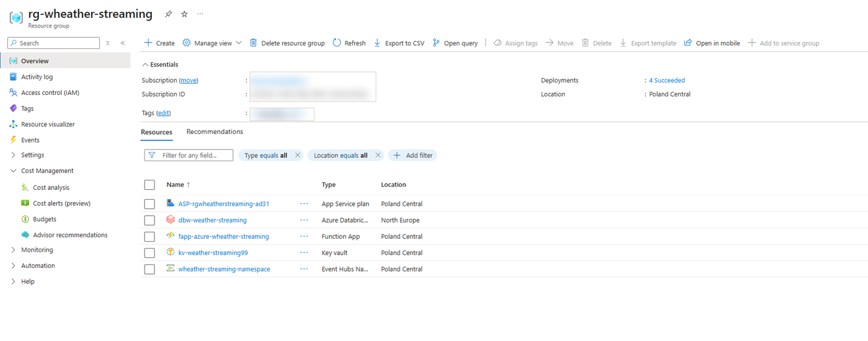Sort by the Location column header

394,185
